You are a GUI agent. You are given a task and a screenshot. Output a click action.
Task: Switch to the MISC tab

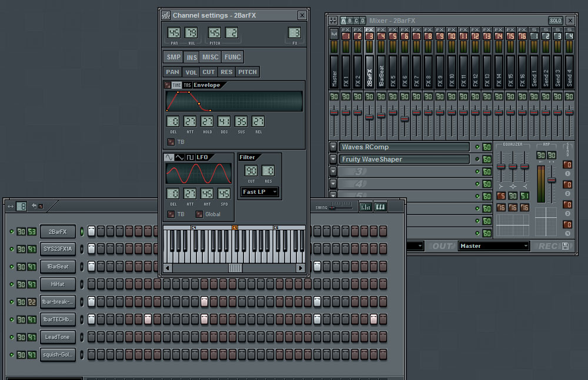[211, 57]
